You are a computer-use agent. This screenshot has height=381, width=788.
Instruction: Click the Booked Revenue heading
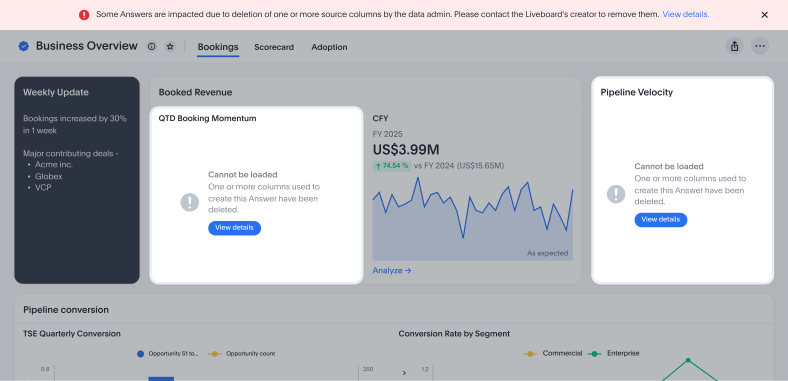[195, 92]
